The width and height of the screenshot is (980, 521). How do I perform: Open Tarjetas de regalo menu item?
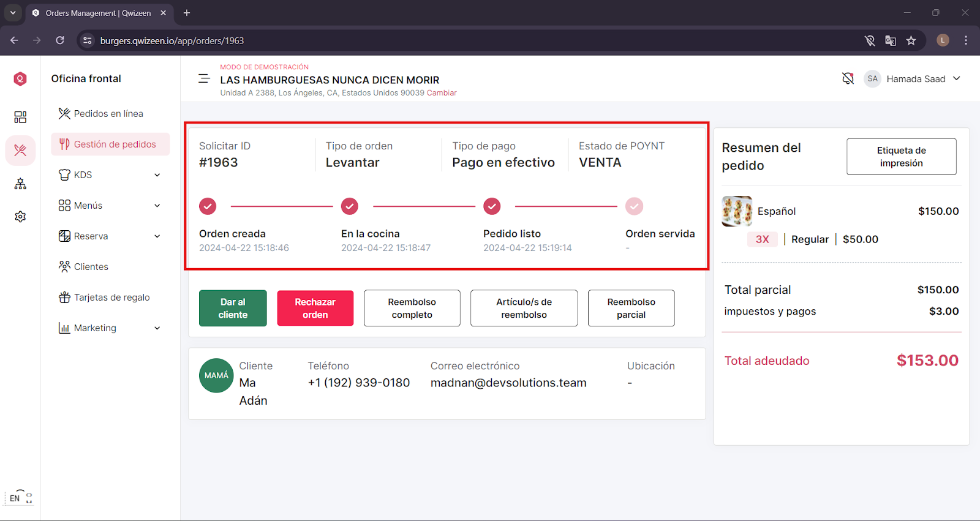pyautogui.click(x=110, y=297)
